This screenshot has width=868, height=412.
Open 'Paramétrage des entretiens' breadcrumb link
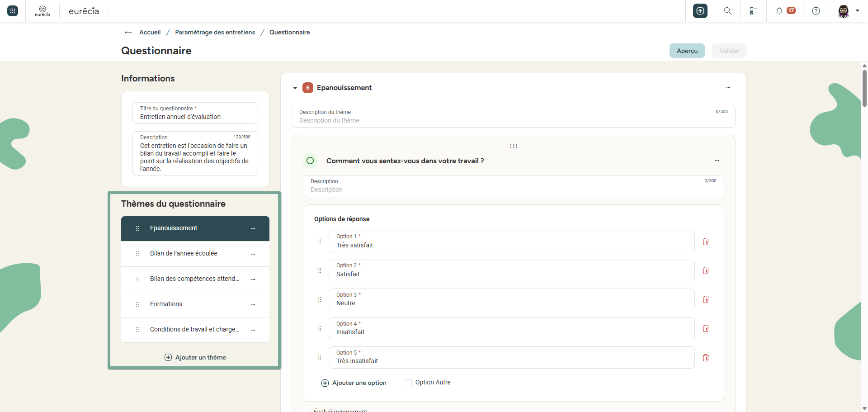click(215, 32)
